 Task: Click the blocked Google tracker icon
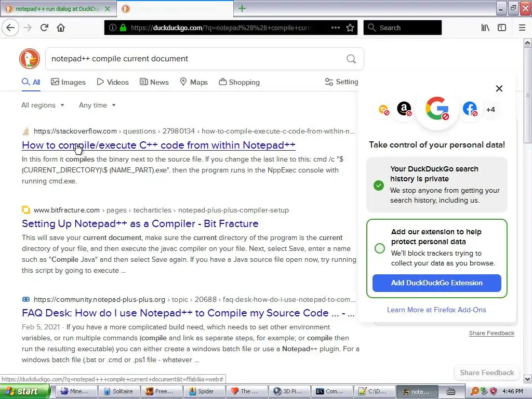437,109
